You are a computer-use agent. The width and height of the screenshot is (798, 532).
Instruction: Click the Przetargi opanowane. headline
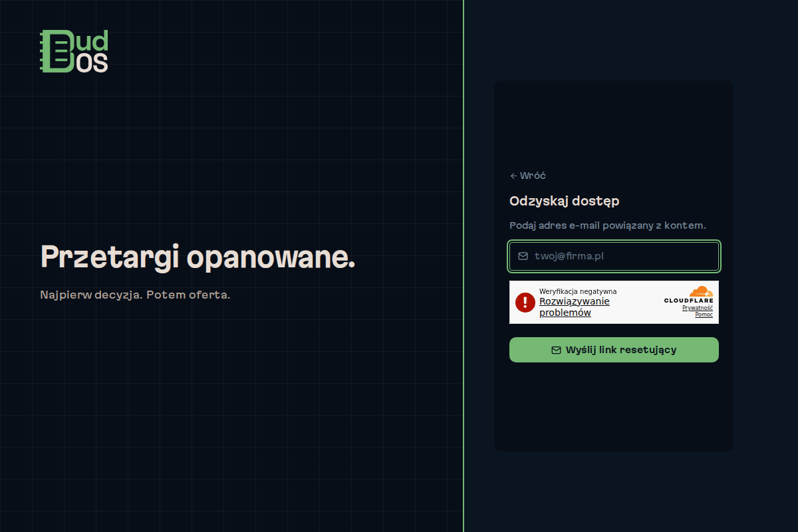click(x=198, y=257)
